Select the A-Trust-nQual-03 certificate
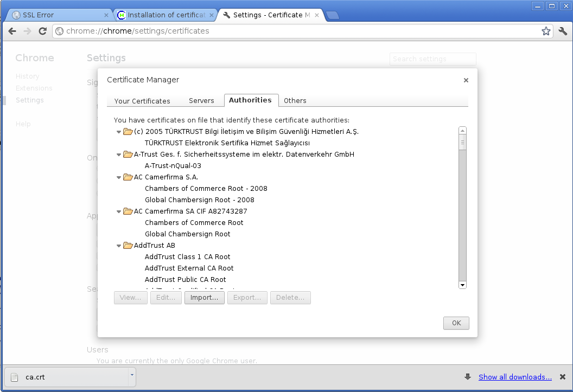This screenshot has width=573, height=392. [173, 166]
